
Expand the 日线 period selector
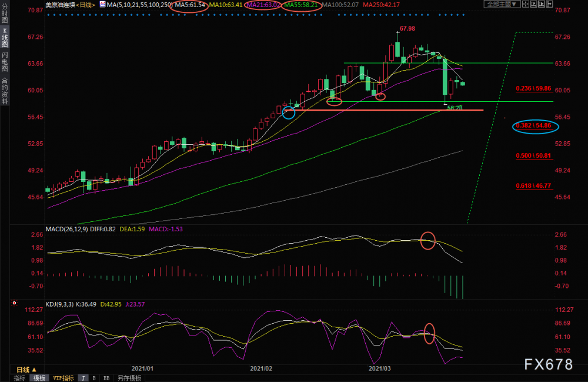coord(26,370)
